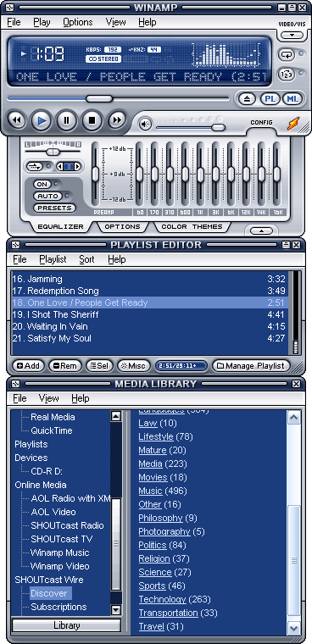Open the Sort menu in Playlist Editor
312x644 pixels.
point(86,259)
